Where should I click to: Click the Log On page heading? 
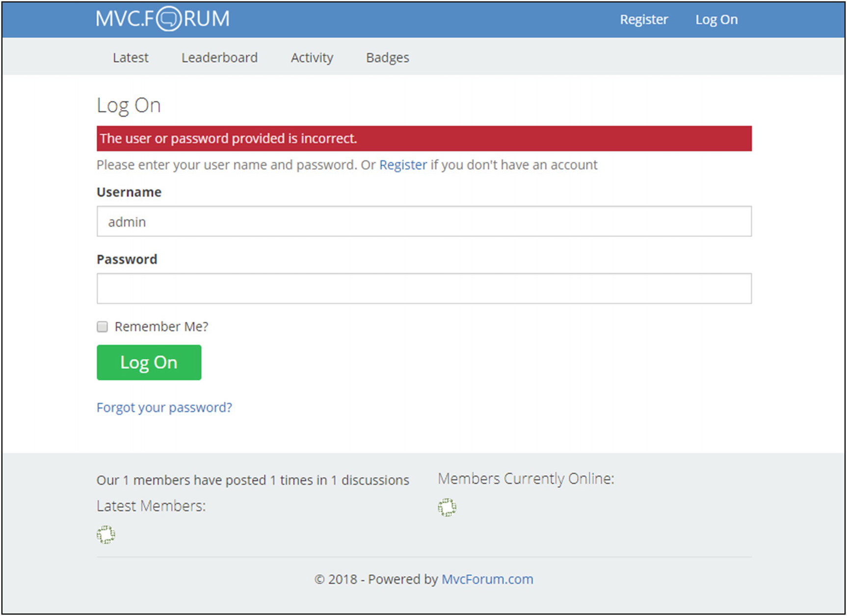(x=129, y=106)
